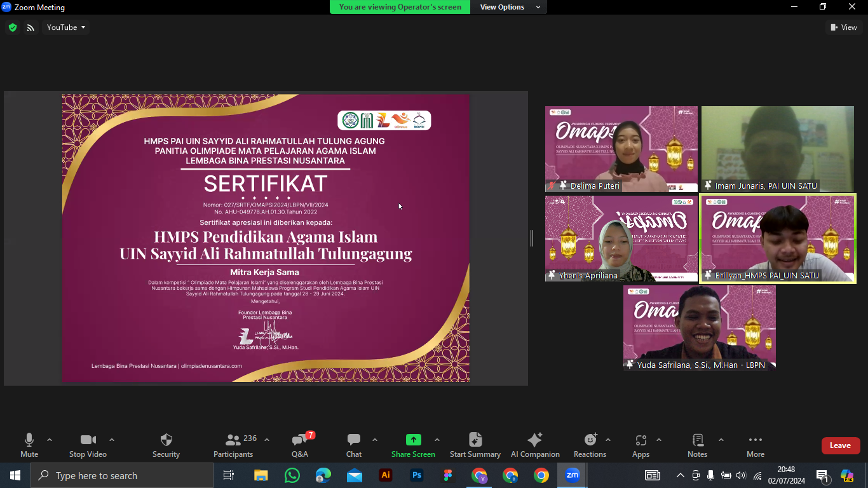Image resolution: width=868 pixels, height=488 pixels.
Task: Open the Apps menu
Action: pyautogui.click(x=641, y=440)
